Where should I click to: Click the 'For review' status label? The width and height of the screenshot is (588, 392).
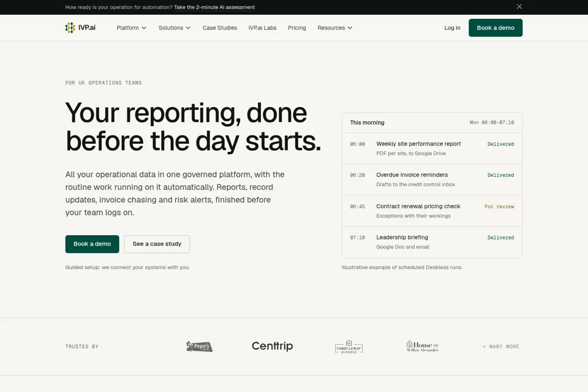click(499, 206)
